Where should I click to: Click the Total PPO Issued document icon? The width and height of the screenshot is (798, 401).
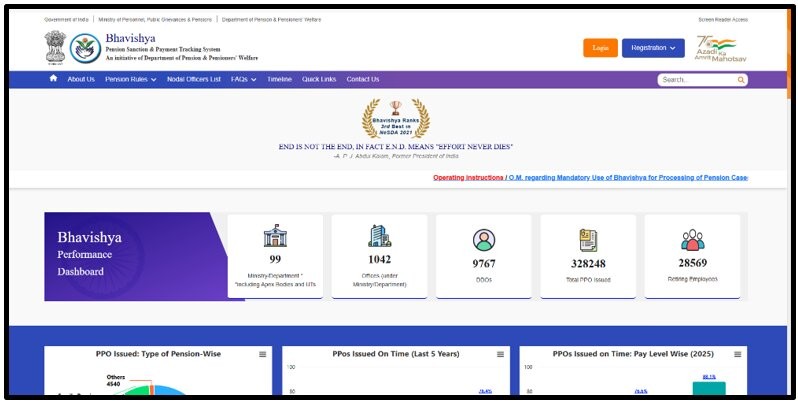coord(588,240)
